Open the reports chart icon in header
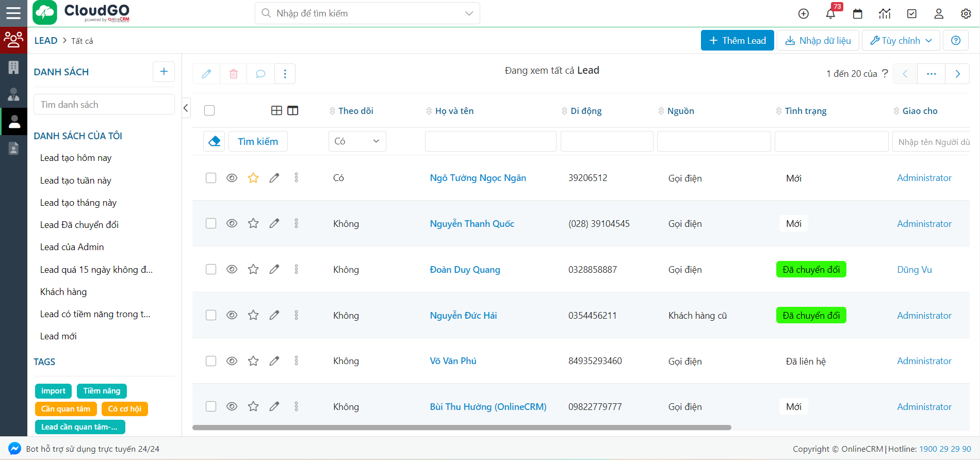Viewport: 980px width, 460px height. (885, 14)
